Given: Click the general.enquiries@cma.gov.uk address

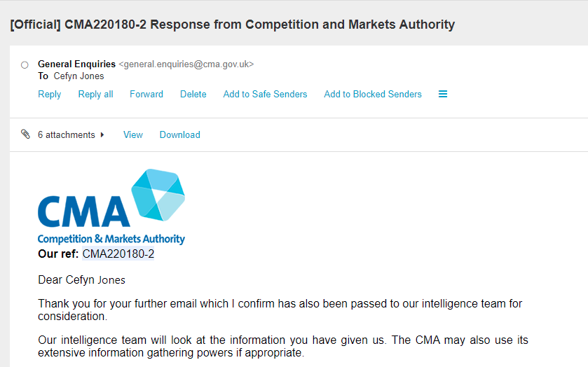Looking at the screenshot, I should 186,64.
